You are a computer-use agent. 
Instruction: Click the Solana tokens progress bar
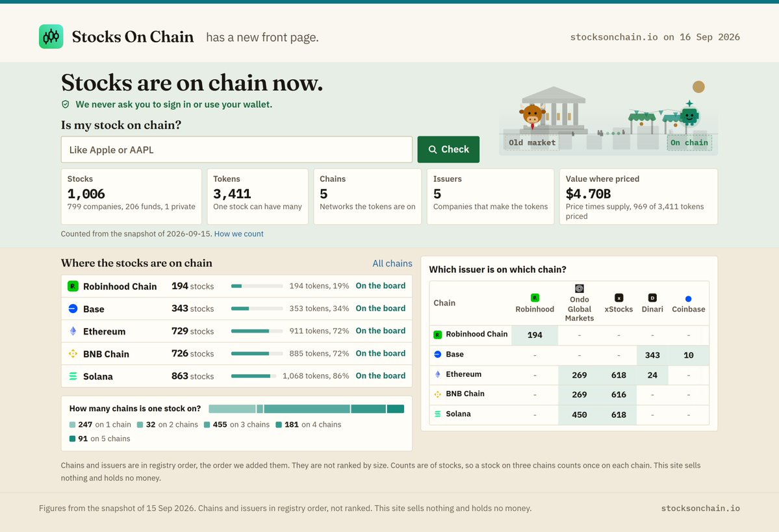coord(253,376)
